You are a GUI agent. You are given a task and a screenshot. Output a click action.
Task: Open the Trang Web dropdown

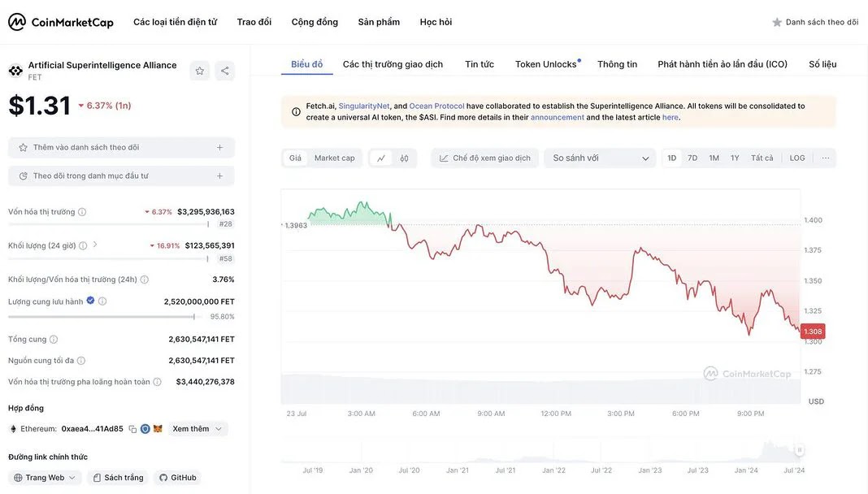coord(45,478)
